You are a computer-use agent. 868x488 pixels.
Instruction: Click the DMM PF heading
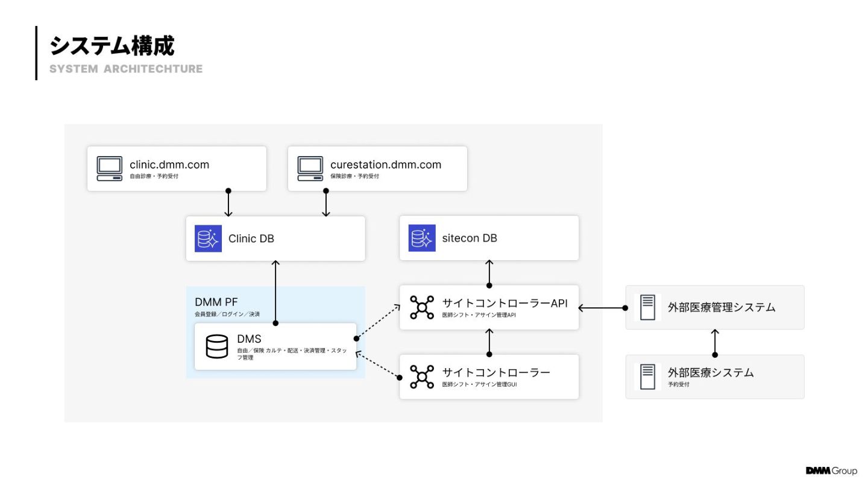coord(216,302)
